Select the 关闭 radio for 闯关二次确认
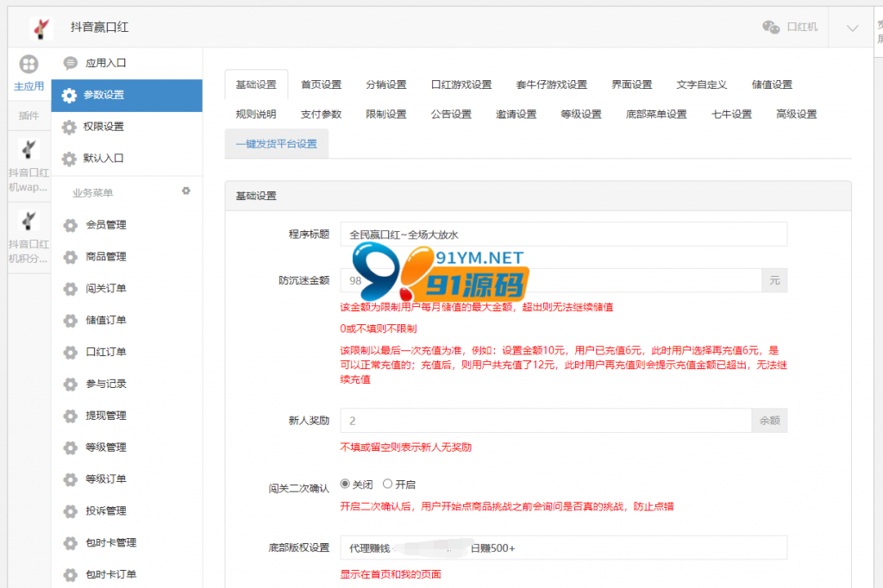 pyautogui.click(x=345, y=484)
